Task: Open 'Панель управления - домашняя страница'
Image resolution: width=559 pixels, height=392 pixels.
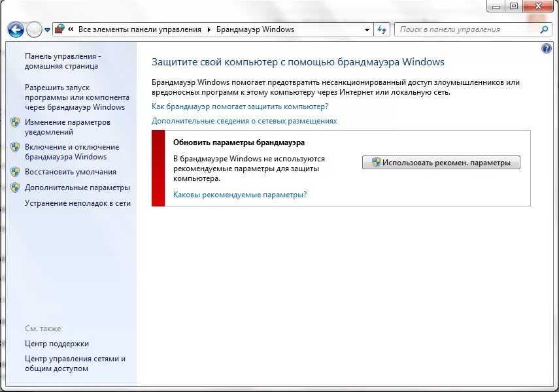Action: pyautogui.click(x=63, y=61)
